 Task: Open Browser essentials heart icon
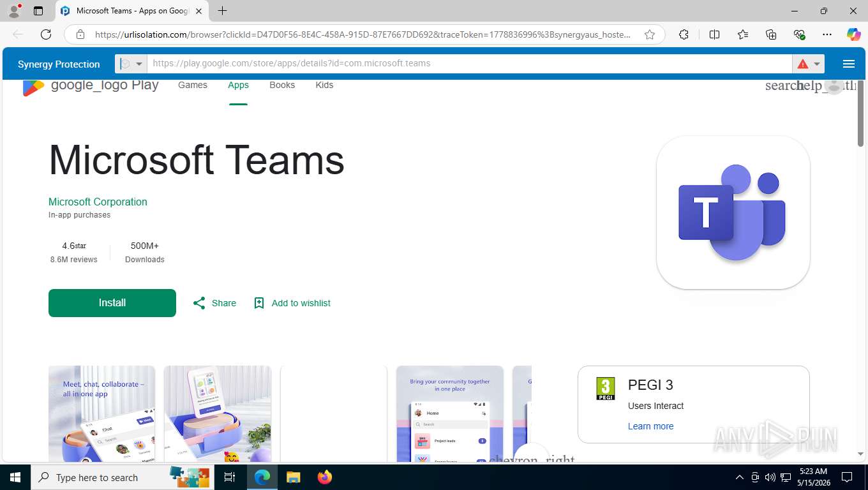tap(799, 34)
